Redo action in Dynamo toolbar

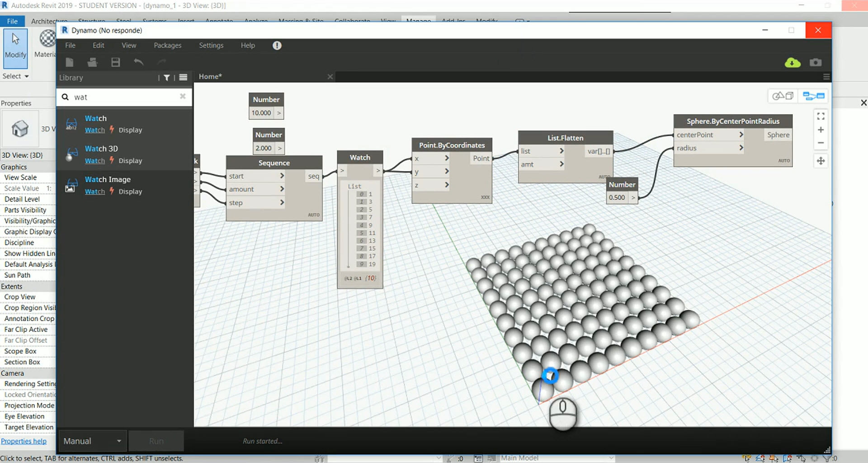pos(162,62)
